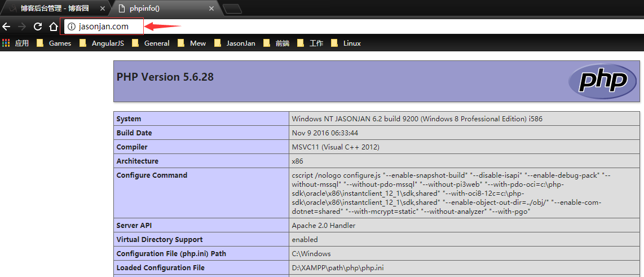Click the PHP Version 5.6.28 heading
644x277 pixels.
165,77
